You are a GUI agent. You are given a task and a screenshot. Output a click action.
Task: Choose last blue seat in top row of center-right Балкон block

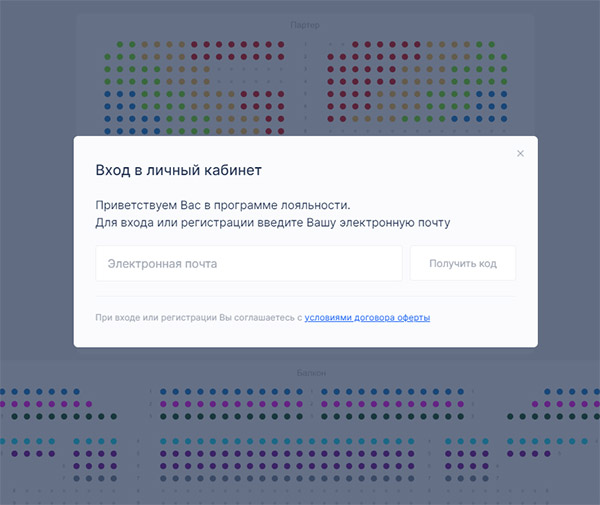461,392
